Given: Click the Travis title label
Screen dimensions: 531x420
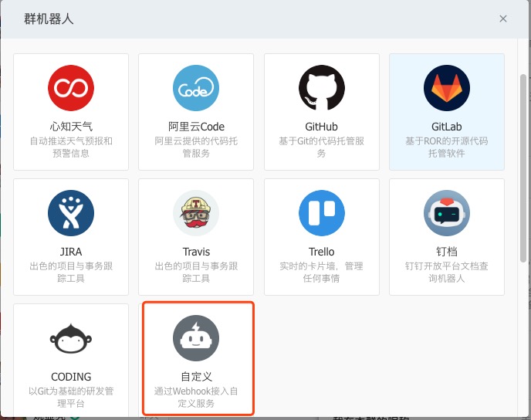Looking at the screenshot, I should pos(196,252).
